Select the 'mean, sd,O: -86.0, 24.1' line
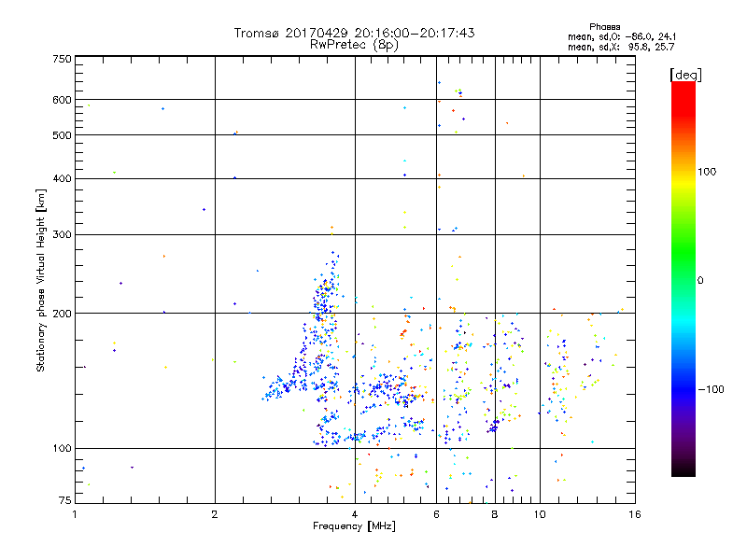This screenshot has width=747, height=560. 622,36
